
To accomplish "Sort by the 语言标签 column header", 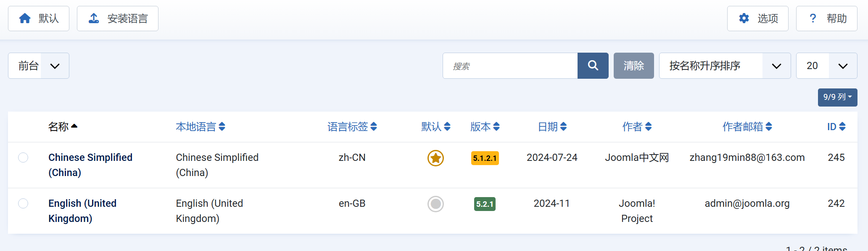I will click(352, 127).
